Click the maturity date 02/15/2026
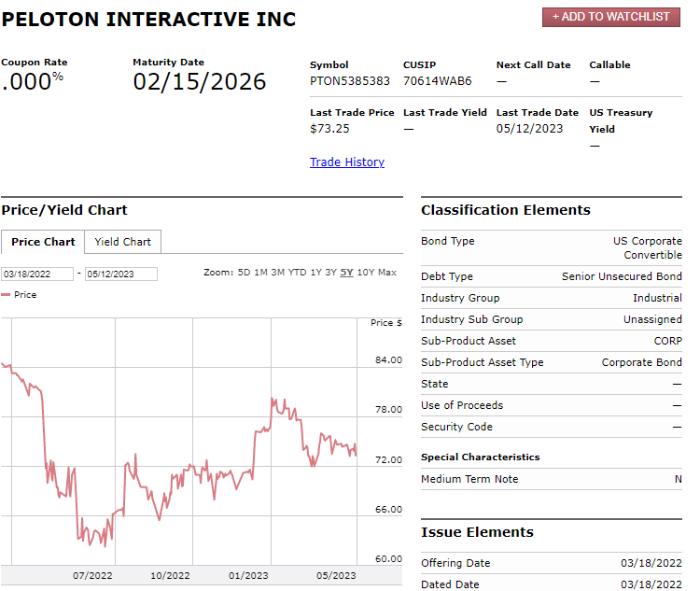The height and width of the screenshot is (591, 700). coord(200,82)
